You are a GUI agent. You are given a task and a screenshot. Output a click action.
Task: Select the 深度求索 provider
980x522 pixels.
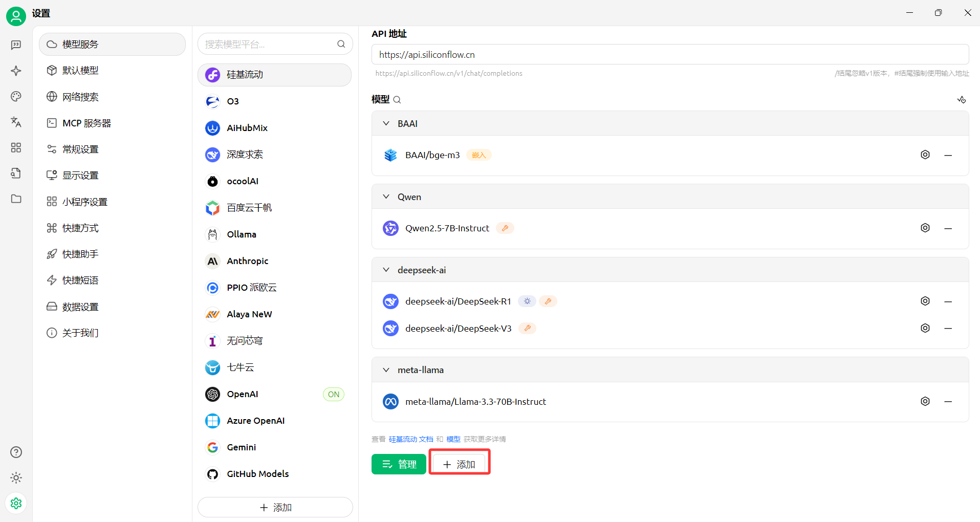[275, 155]
